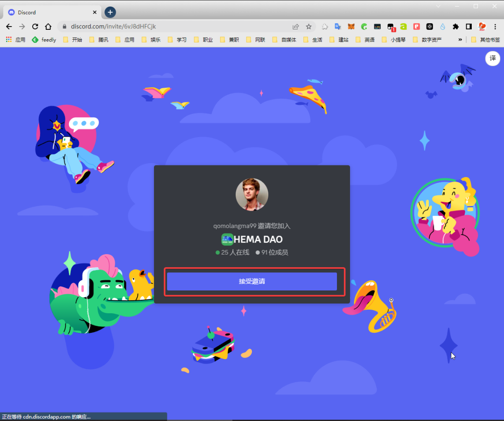This screenshot has height=421, width=504.
Task: Open the 娱乐 bookmark folder
Action: pos(151,40)
